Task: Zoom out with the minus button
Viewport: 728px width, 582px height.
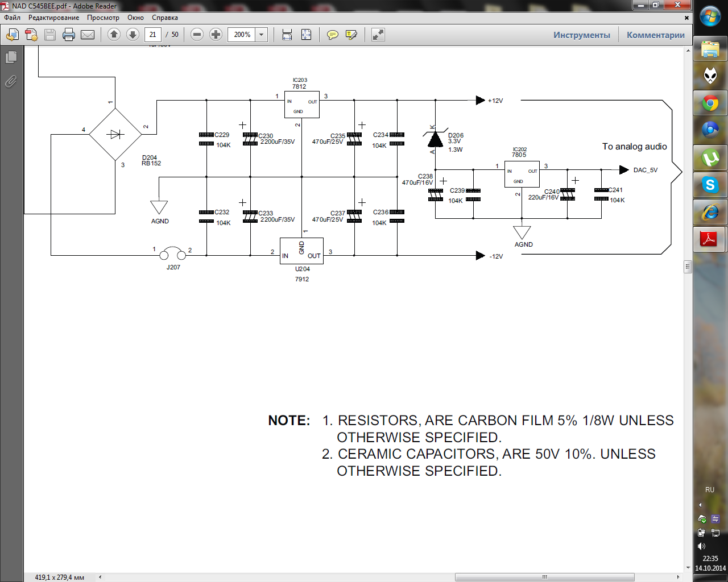Action: [197, 35]
